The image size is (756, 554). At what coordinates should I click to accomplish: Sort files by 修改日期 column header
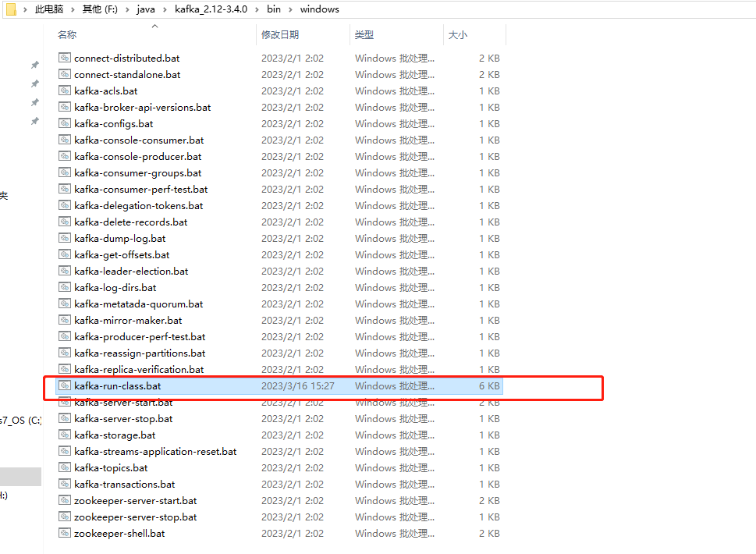pos(280,34)
